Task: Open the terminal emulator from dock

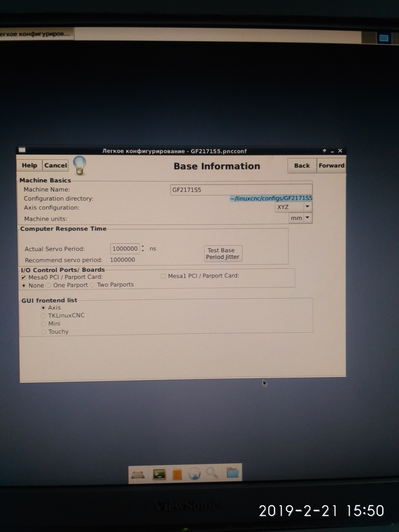Action: pyautogui.click(x=159, y=475)
